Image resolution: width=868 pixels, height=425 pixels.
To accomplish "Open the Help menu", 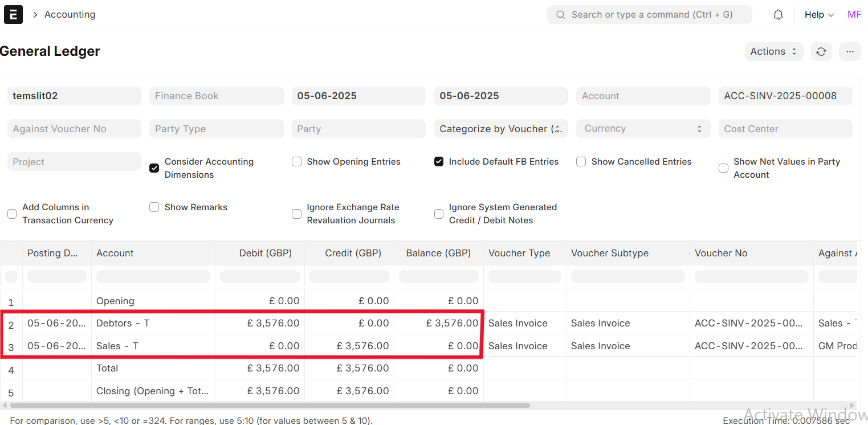I will 818,15.
